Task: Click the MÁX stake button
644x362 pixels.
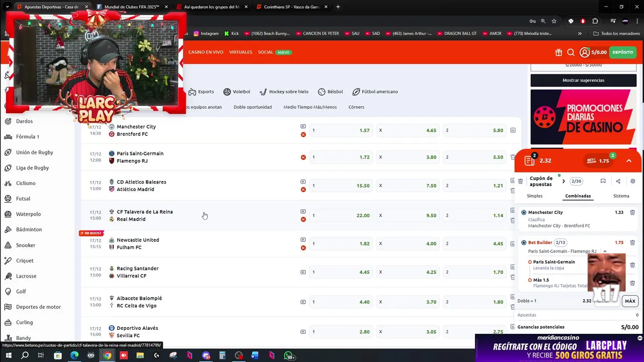Action: (x=630, y=301)
